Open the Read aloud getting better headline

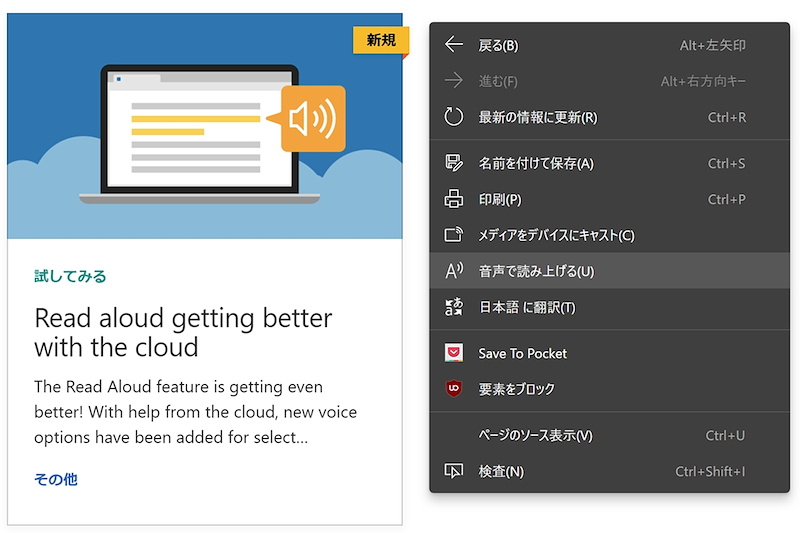[183, 333]
